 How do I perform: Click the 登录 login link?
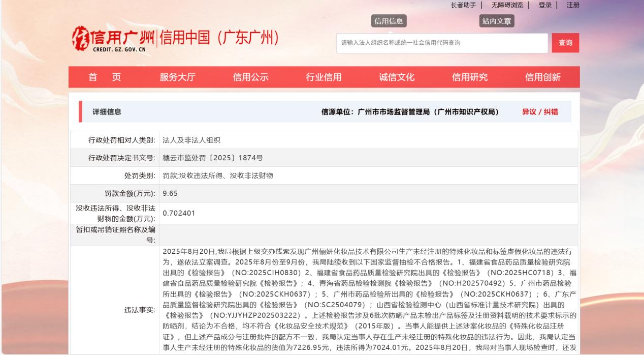[x=545, y=5]
